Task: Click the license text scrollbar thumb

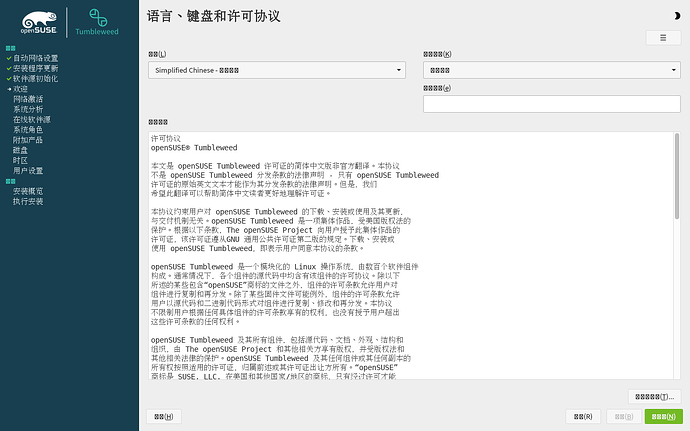Action: click(677, 176)
